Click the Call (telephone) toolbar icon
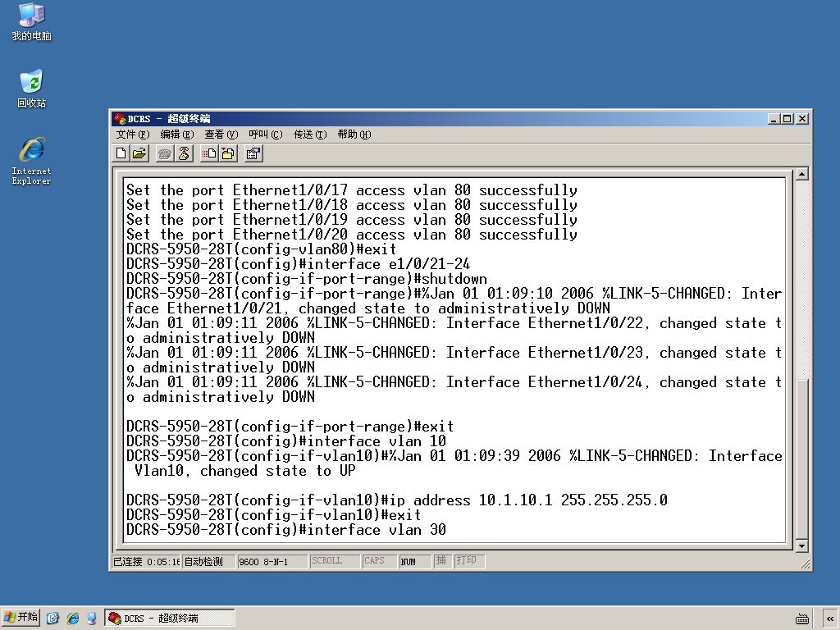This screenshot has height=630, width=840. (x=165, y=154)
